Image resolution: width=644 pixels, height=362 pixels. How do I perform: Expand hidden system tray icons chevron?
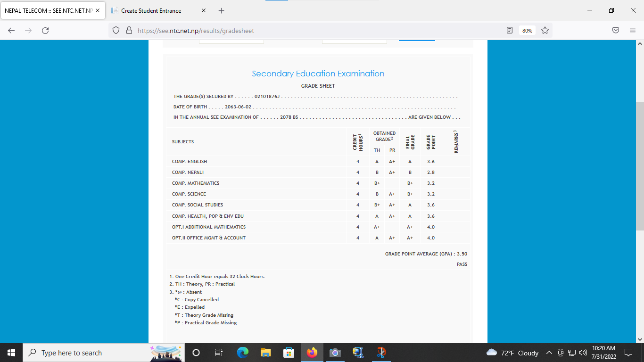click(x=549, y=353)
